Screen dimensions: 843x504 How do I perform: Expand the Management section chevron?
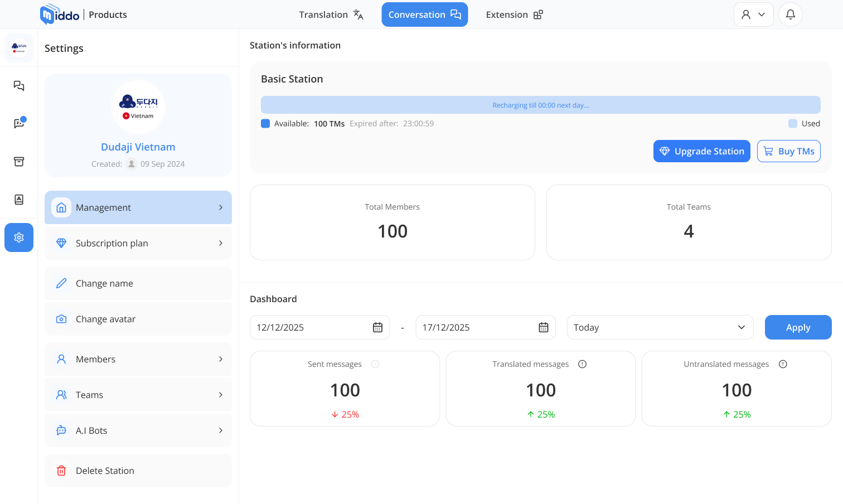tap(220, 207)
